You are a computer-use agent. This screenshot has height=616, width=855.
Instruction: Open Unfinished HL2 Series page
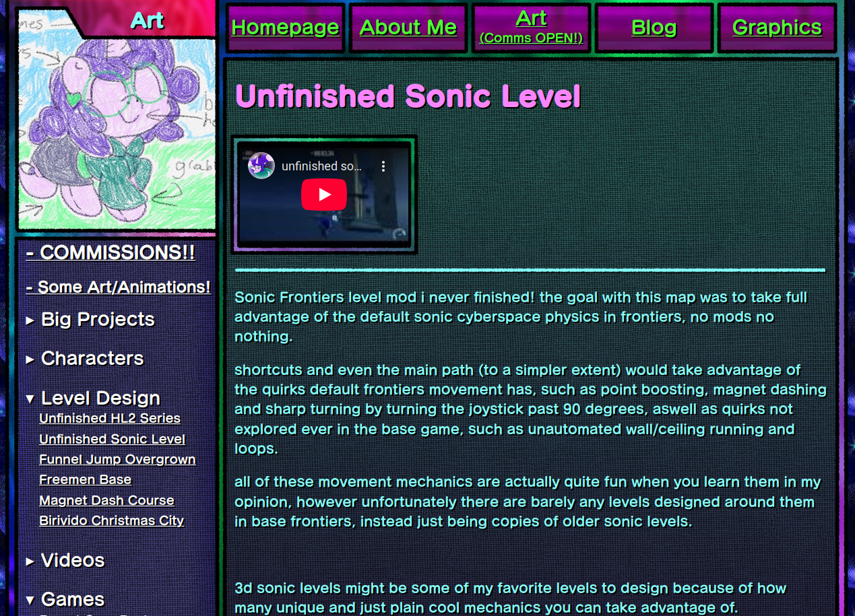point(110,418)
